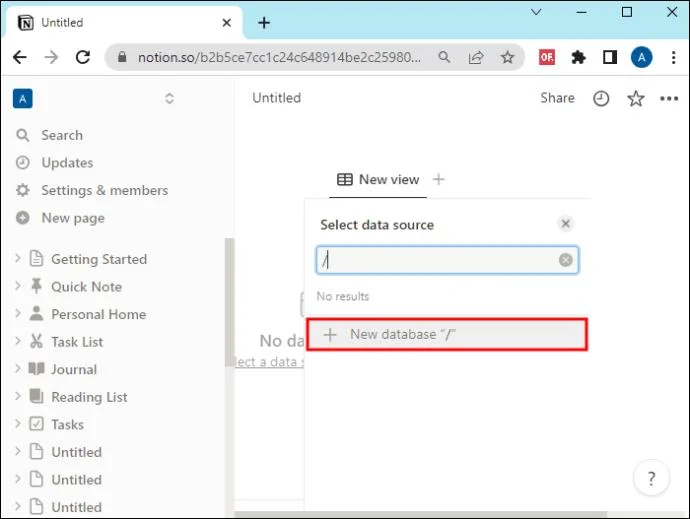Click the zoom magnifier icon in address bar

(444, 57)
